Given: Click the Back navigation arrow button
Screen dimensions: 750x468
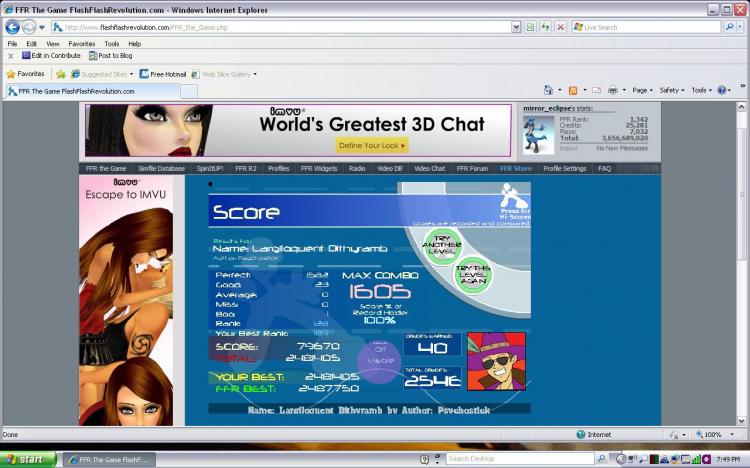Looking at the screenshot, I should pyautogui.click(x=12, y=27).
